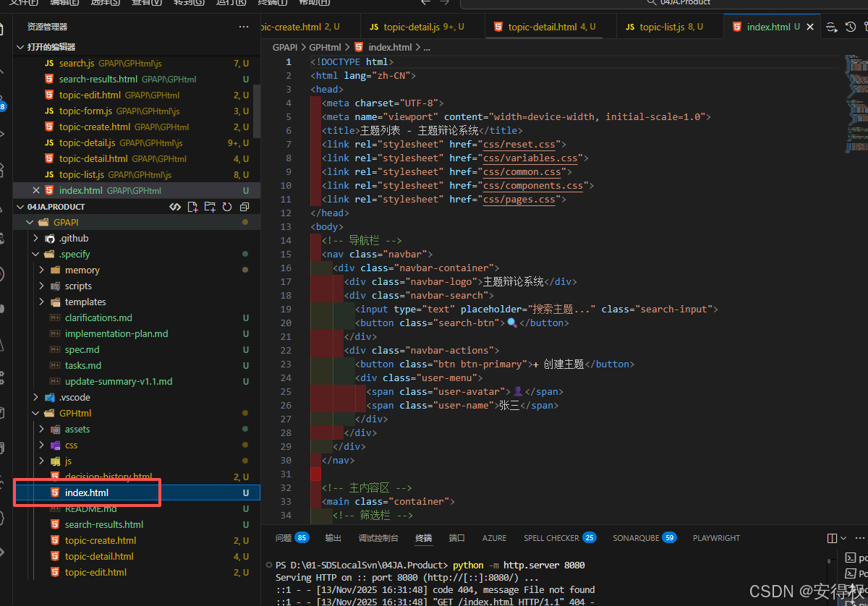Click the JS icon of search.js in open editors
Screen dimensions: 868x606
click(49, 63)
